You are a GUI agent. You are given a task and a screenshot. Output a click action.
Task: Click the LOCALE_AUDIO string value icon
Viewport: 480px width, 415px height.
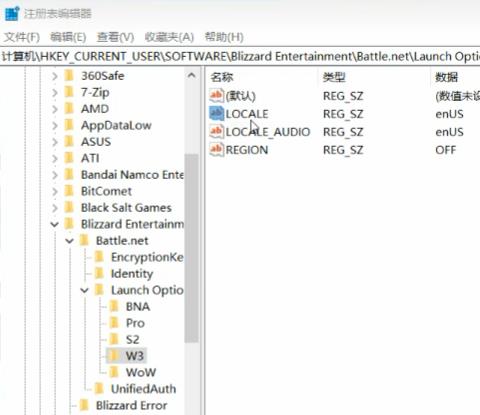click(x=216, y=132)
